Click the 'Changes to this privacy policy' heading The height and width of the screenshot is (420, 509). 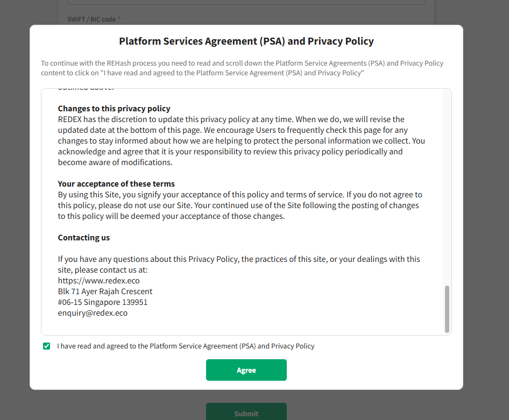114,109
